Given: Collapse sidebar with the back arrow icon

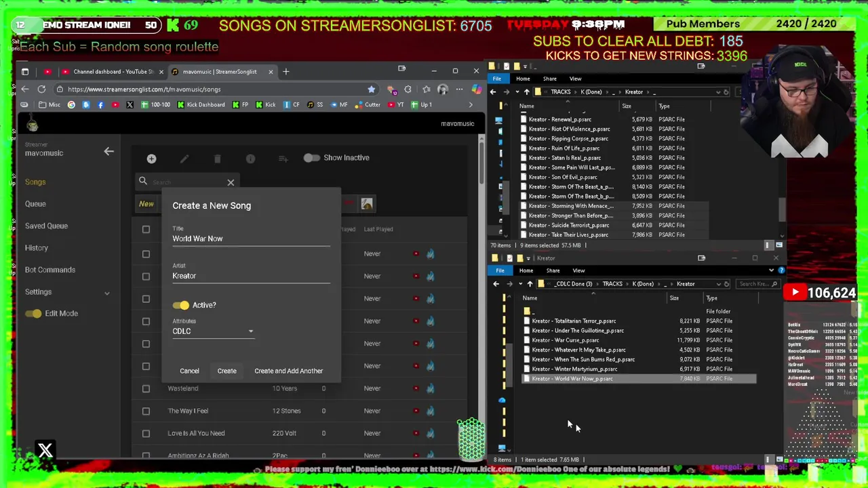Looking at the screenshot, I should click(108, 151).
